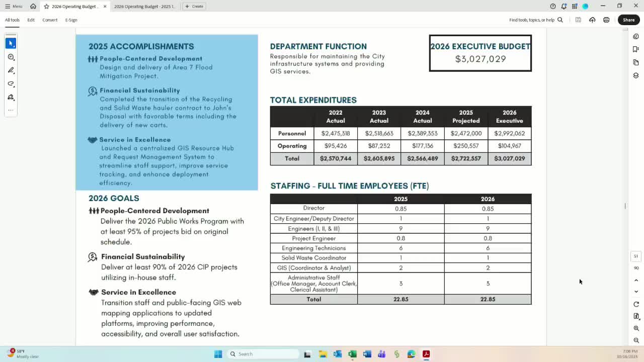Open the Page thumbnails panel

636,62
